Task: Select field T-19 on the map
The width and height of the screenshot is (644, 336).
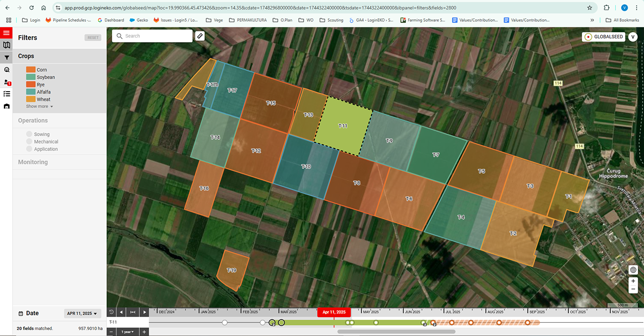Action: click(x=231, y=270)
